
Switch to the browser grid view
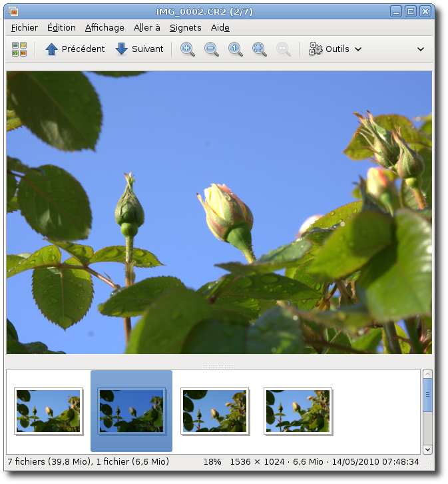(x=19, y=49)
